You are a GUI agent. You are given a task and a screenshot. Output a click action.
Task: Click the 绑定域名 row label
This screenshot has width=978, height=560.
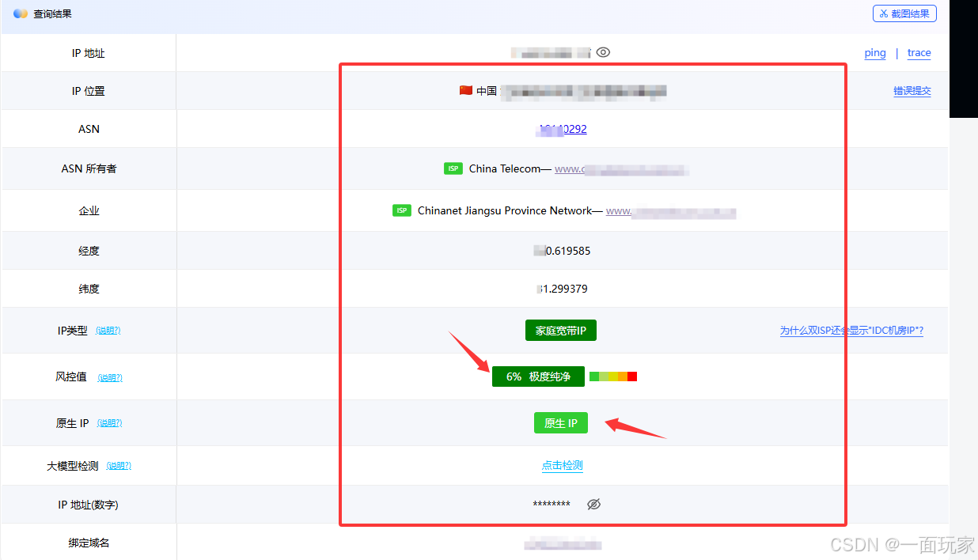click(x=89, y=543)
